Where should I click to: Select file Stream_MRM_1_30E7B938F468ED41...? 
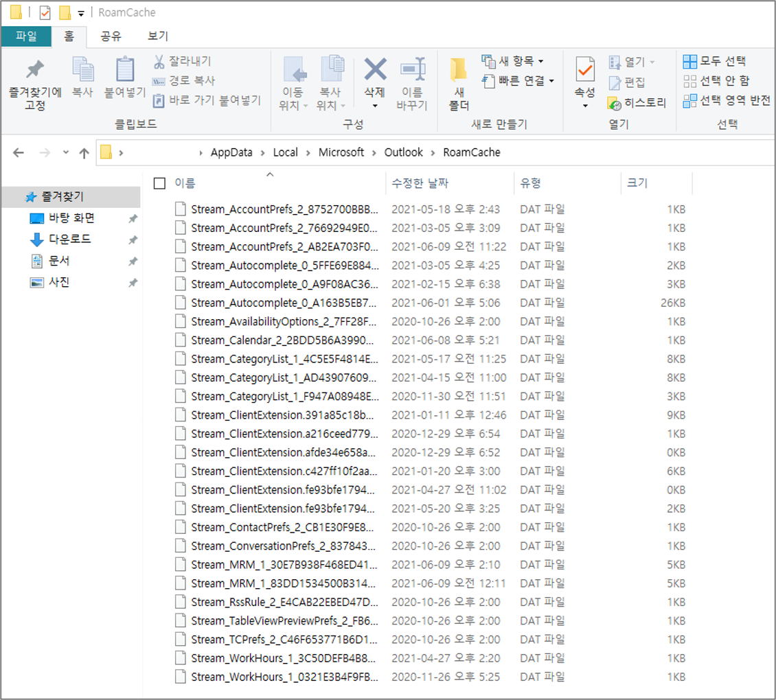[284, 565]
